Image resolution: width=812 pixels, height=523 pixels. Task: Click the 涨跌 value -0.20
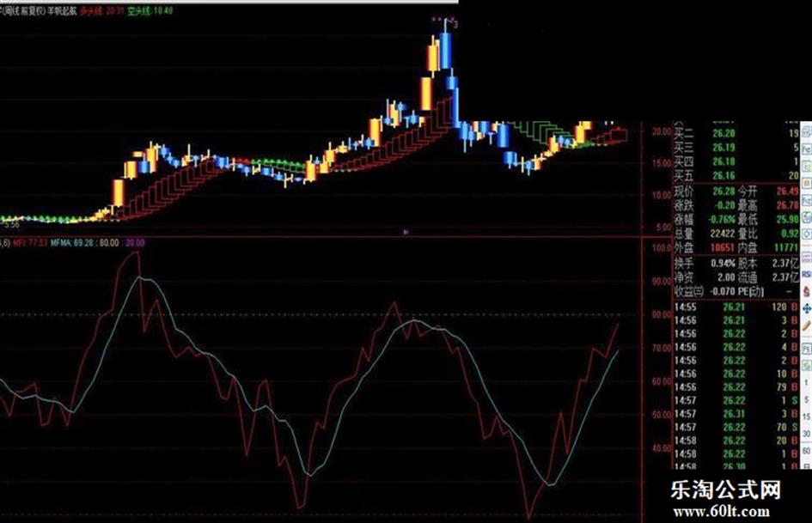click(x=725, y=205)
